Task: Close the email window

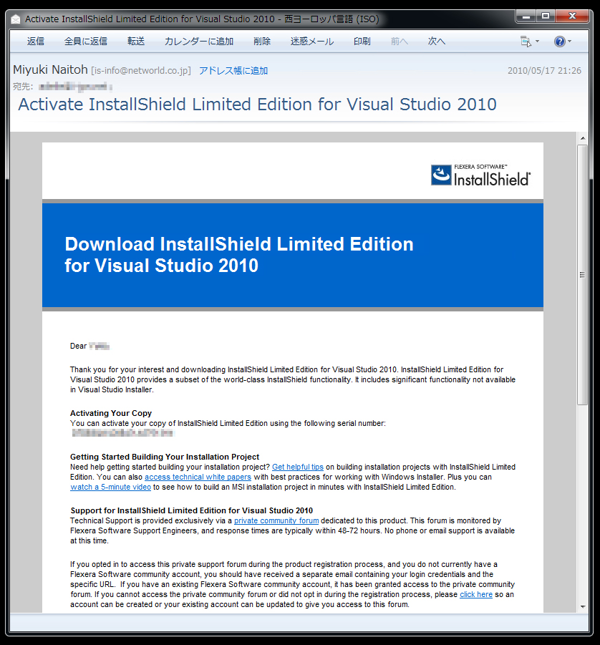Action: [572, 16]
